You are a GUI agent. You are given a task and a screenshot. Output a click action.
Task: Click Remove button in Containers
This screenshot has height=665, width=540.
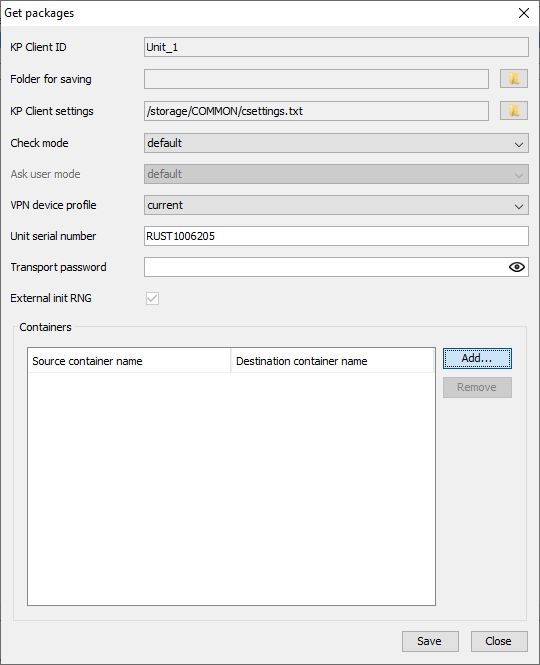click(x=477, y=387)
